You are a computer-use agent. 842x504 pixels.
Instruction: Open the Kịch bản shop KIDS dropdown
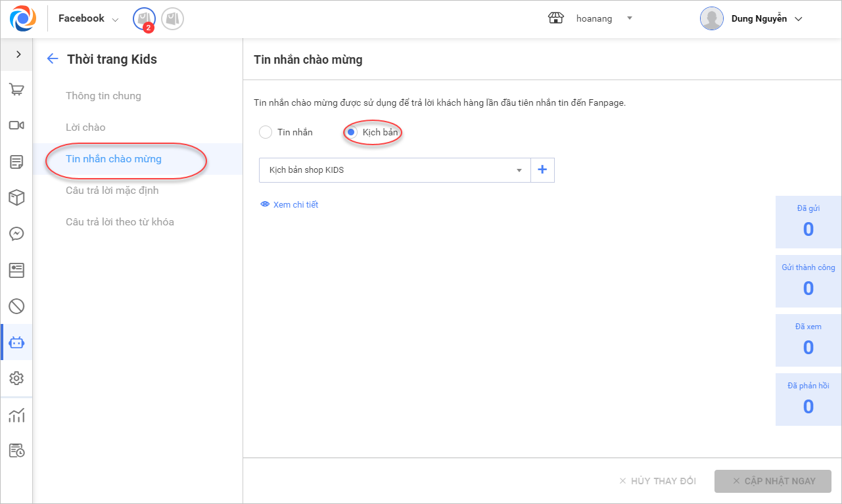point(394,170)
